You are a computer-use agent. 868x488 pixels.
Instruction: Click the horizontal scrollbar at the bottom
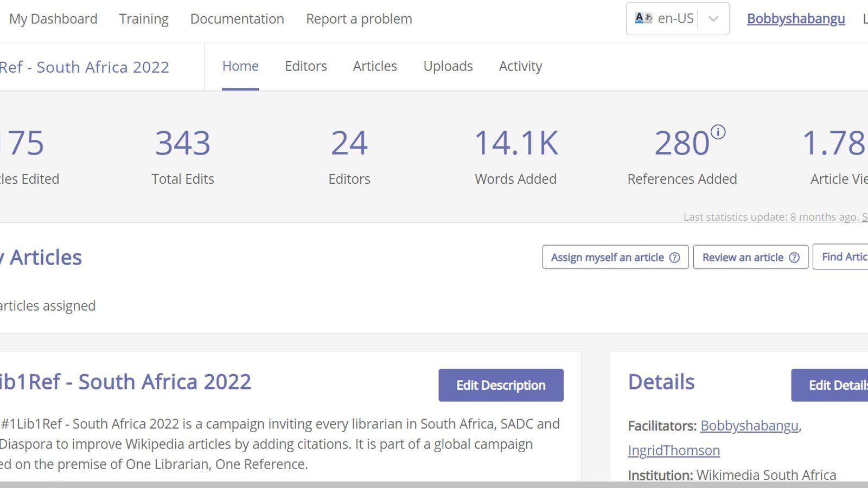click(x=434, y=484)
